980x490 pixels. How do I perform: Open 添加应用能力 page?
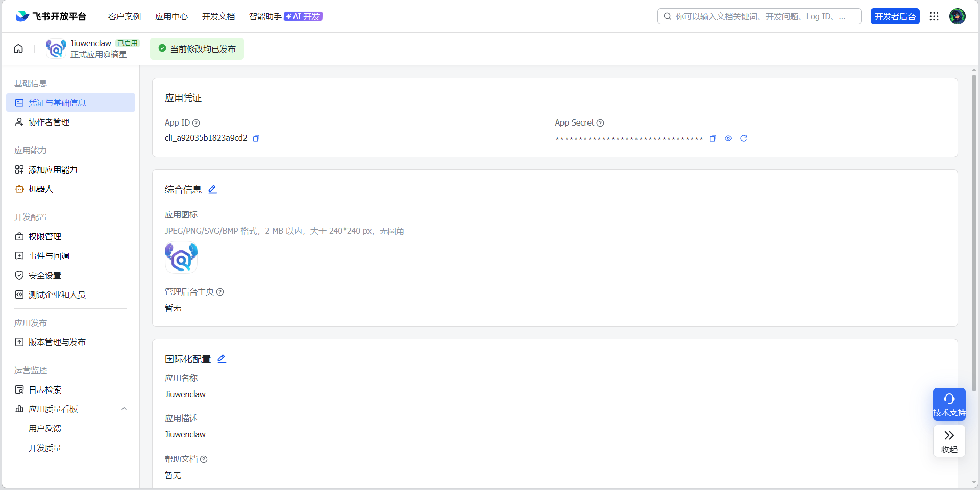[x=70, y=169]
